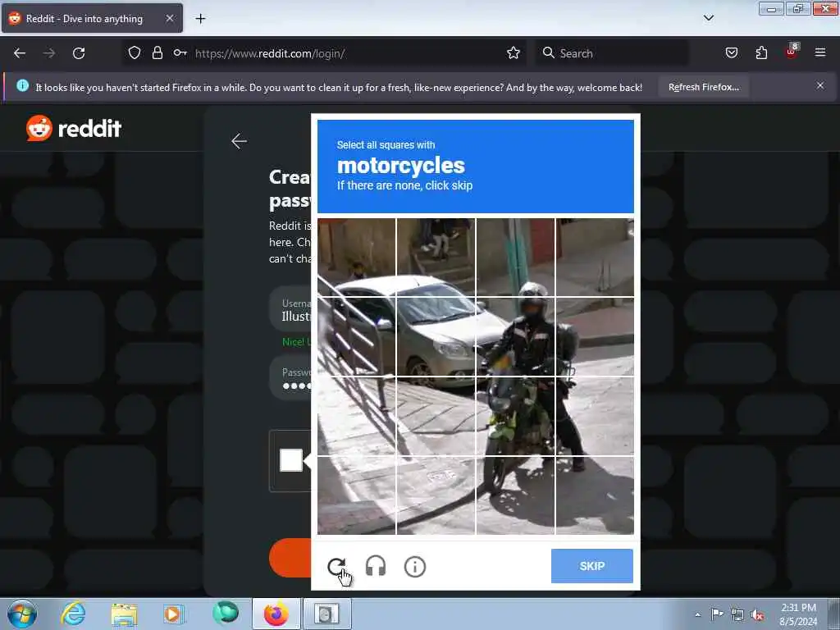Screen dimensions: 840x630
Task: Click the blue info icon in the notification bar
Action: [x=22, y=85]
